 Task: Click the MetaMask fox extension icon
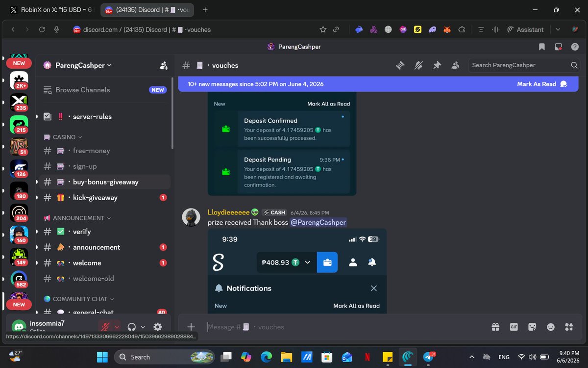point(447,29)
